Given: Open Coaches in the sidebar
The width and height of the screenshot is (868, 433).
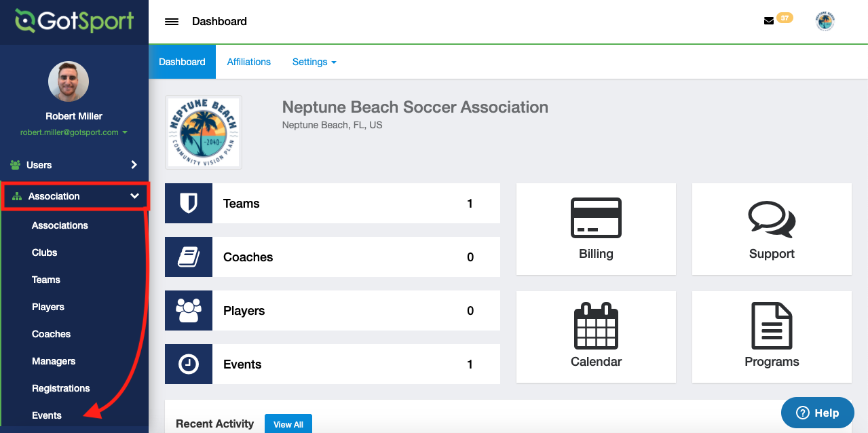Looking at the screenshot, I should pyautogui.click(x=52, y=334).
